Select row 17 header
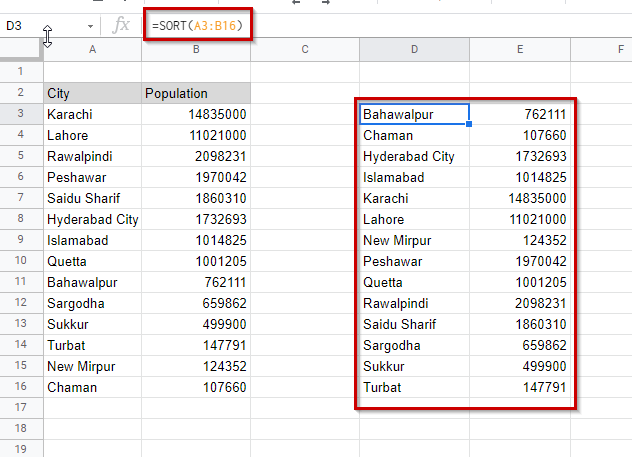 21,407
